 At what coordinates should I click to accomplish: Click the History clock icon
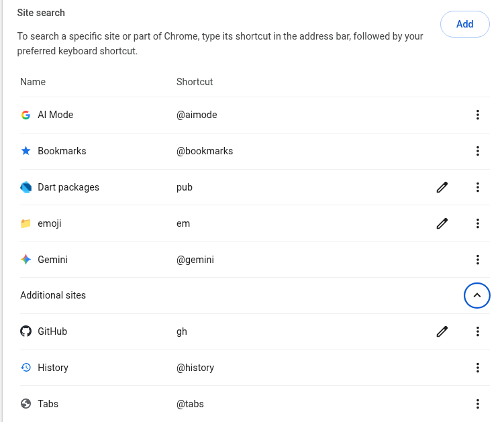(x=26, y=368)
